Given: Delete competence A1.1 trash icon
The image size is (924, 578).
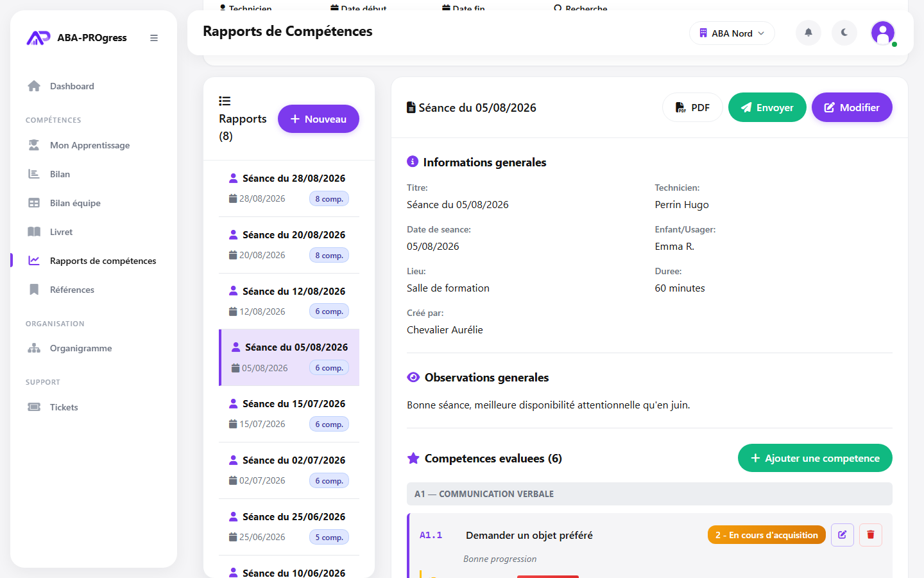Looking at the screenshot, I should point(871,534).
